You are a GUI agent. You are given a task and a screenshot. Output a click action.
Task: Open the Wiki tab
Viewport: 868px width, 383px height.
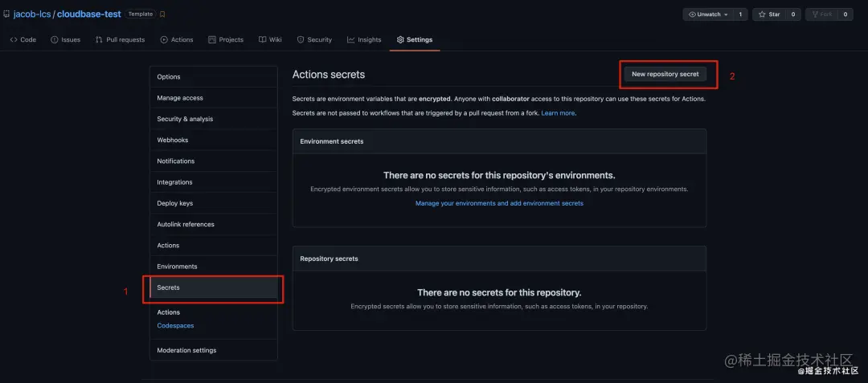coord(271,39)
